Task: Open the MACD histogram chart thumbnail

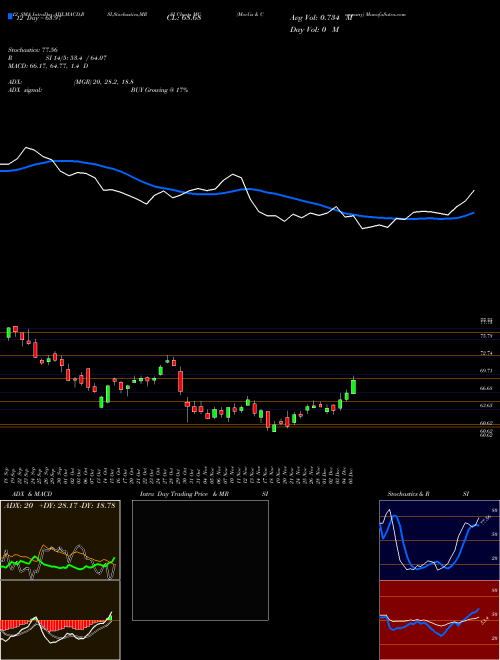Action: (x=60, y=620)
